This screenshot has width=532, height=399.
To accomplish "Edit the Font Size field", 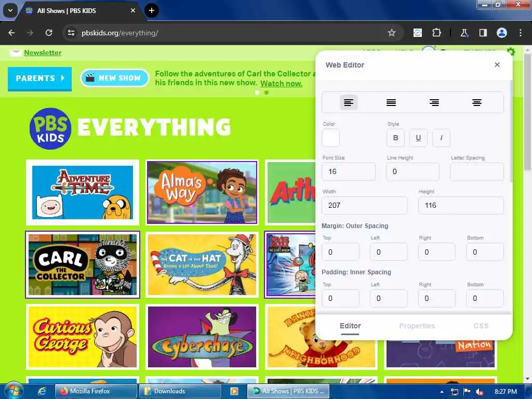I will tap(349, 171).
